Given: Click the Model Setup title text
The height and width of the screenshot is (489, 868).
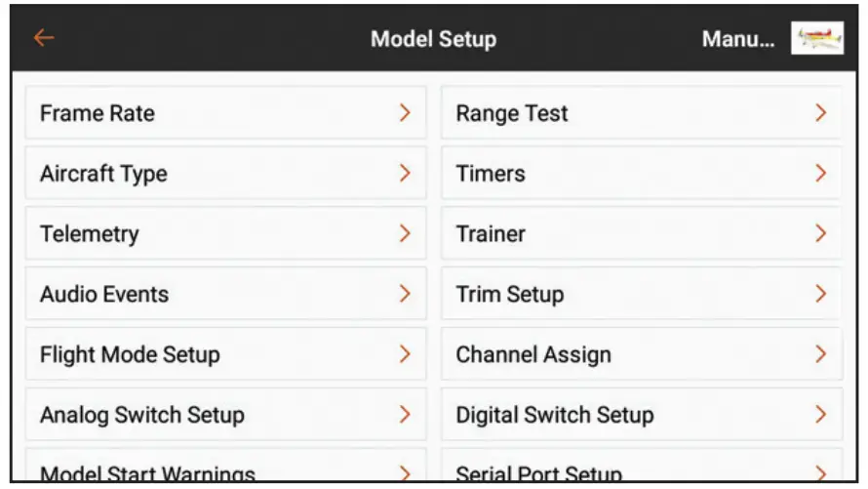Looking at the screenshot, I should [433, 40].
